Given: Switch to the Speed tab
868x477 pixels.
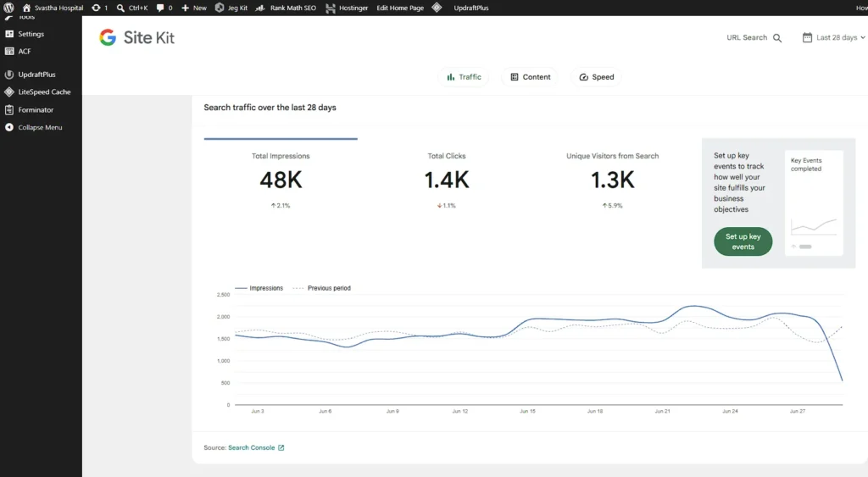Looking at the screenshot, I should pyautogui.click(x=596, y=77).
